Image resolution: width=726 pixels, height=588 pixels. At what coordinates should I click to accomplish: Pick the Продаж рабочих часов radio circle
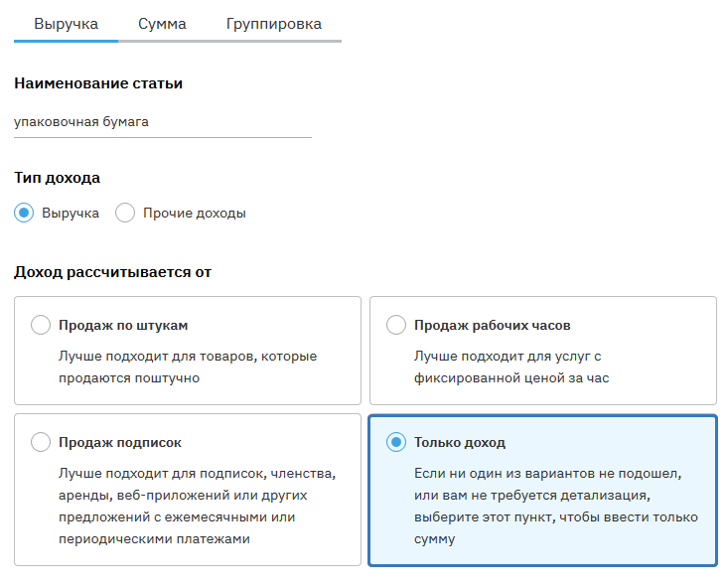(396, 325)
